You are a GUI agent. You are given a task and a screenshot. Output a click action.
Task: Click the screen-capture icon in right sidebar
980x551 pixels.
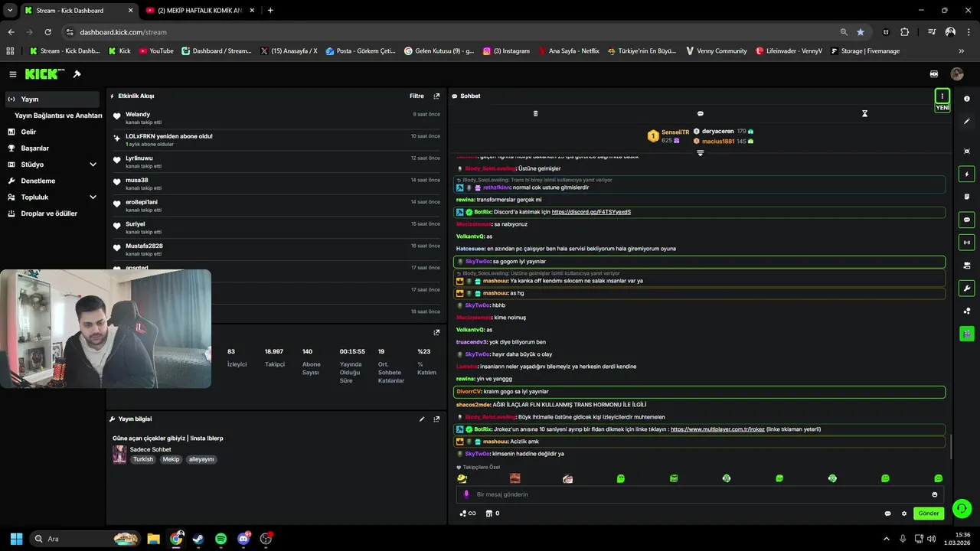pyautogui.click(x=967, y=152)
